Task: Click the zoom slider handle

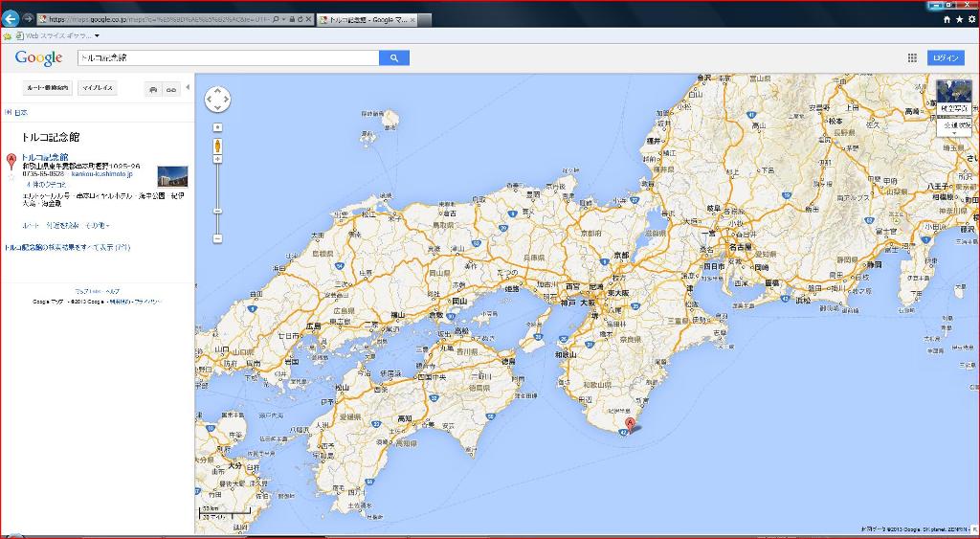Action: click(x=217, y=211)
